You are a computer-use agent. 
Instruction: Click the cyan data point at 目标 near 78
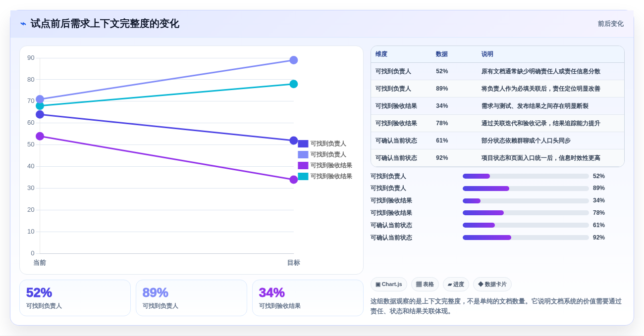pos(294,84)
